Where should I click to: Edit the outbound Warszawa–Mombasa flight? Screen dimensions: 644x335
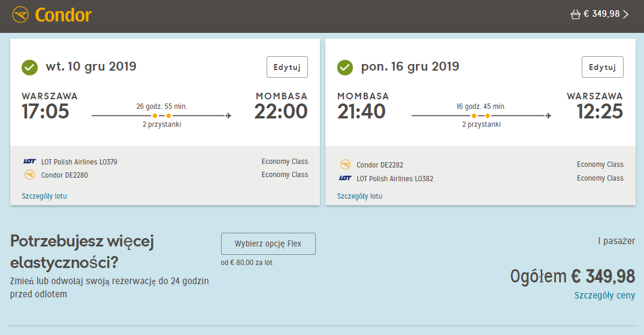click(287, 67)
